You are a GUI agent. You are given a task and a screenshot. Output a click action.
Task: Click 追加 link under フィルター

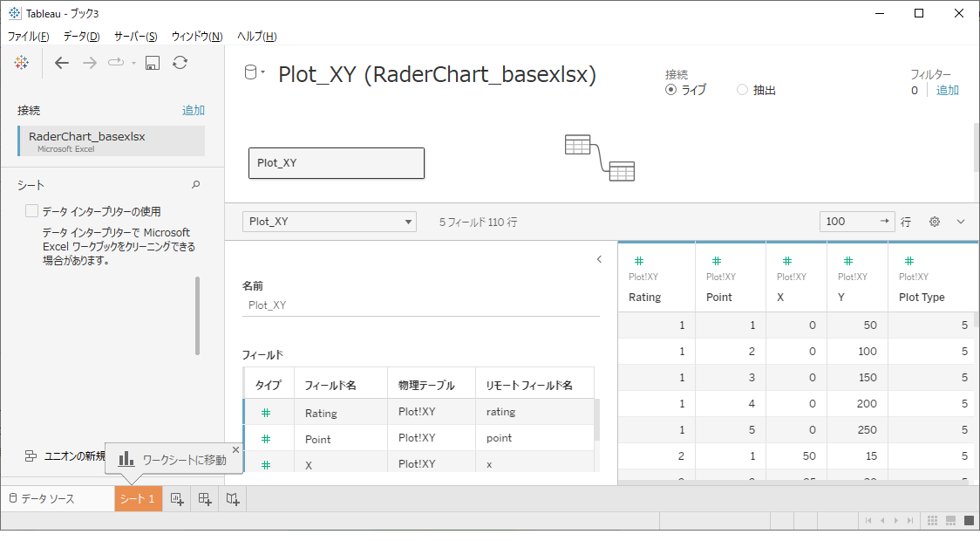[x=948, y=90]
